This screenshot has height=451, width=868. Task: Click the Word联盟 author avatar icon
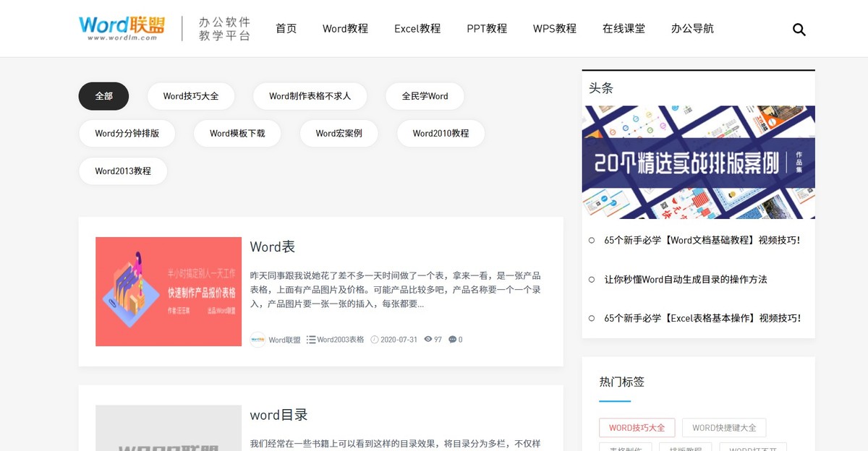[x=258, y=339]
